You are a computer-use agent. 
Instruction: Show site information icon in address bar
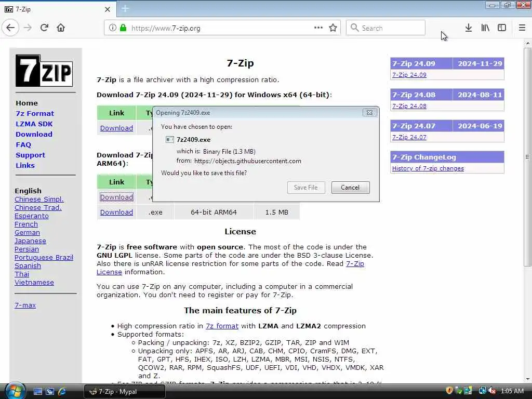click(x=113, y=28)
